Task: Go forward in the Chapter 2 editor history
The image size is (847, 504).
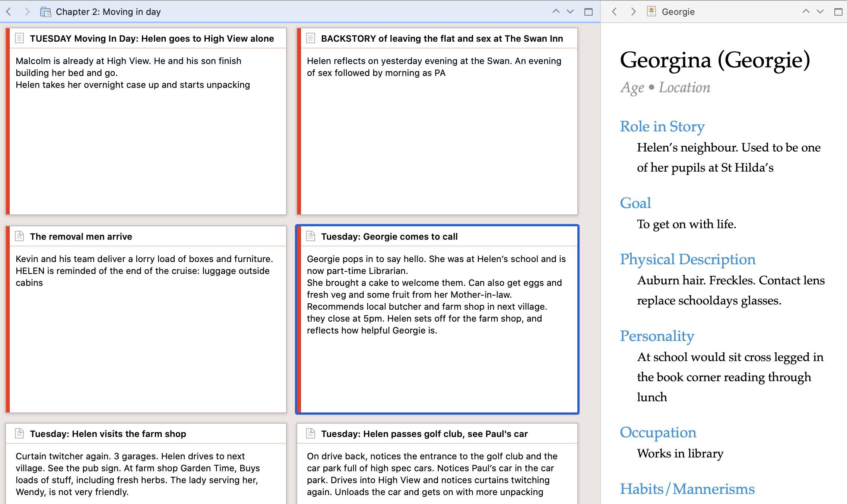Action: [27, 12]
